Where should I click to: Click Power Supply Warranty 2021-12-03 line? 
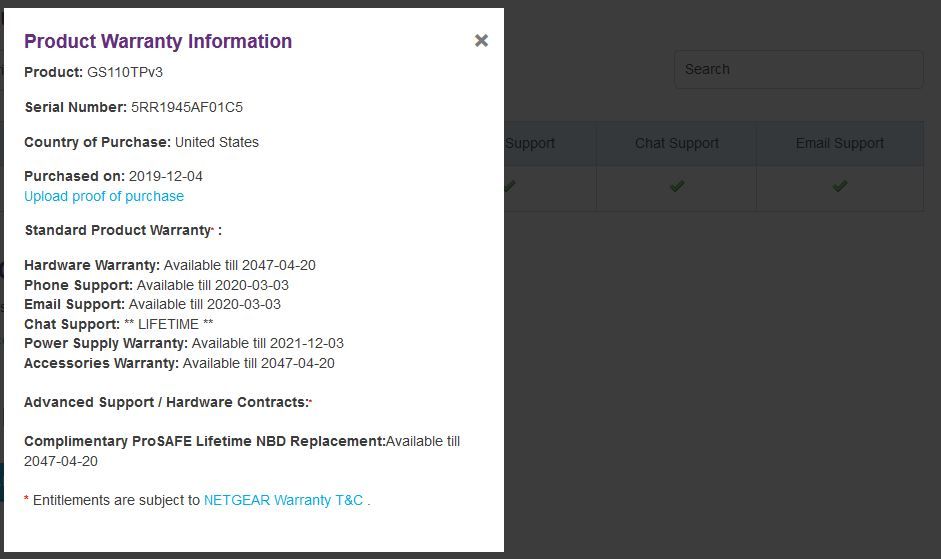[184, 343]
